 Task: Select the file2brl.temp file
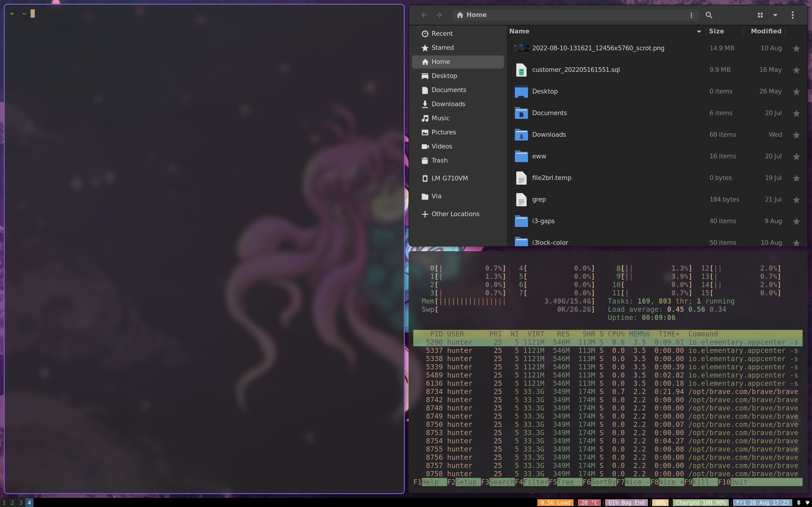(x=552, y=178)
